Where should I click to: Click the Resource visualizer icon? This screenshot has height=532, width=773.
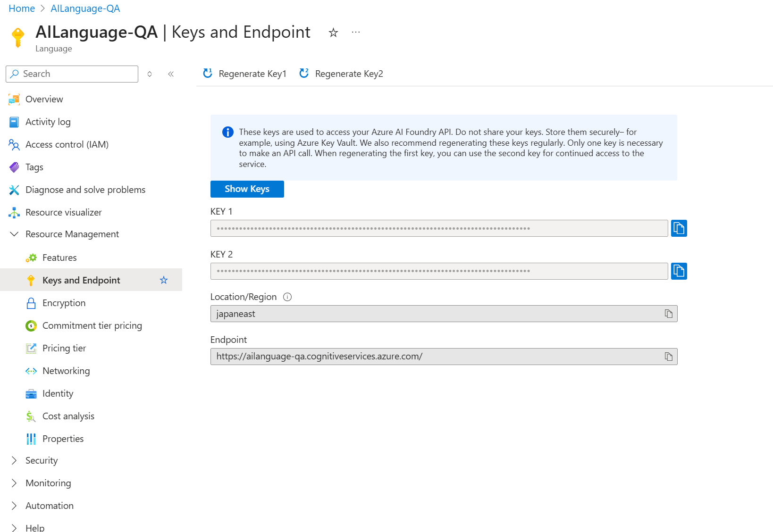pos(14,213)
